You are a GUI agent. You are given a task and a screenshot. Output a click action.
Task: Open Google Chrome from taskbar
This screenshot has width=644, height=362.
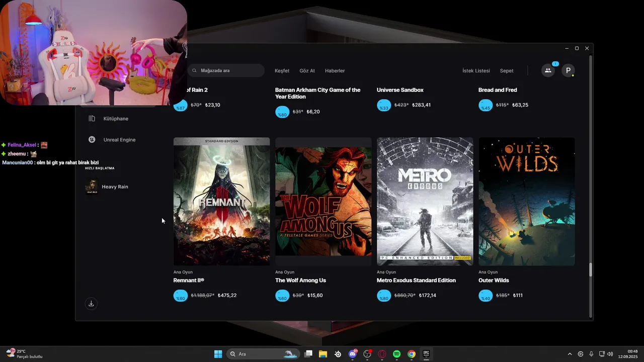(411, 354)
